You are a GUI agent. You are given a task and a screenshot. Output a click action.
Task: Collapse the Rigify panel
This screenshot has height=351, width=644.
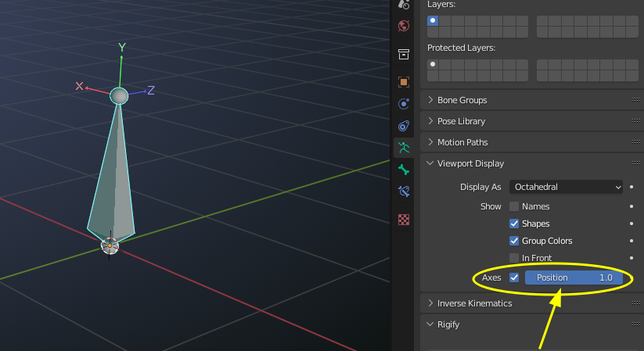tap(531, 324)
